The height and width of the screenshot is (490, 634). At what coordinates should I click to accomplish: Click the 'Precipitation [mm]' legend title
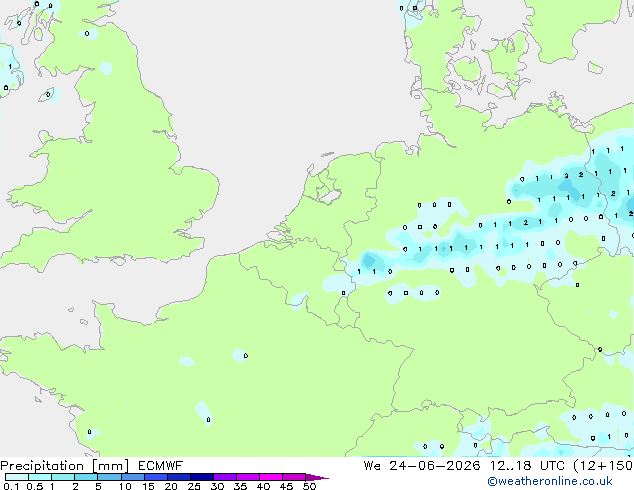[x=65, y=466]
